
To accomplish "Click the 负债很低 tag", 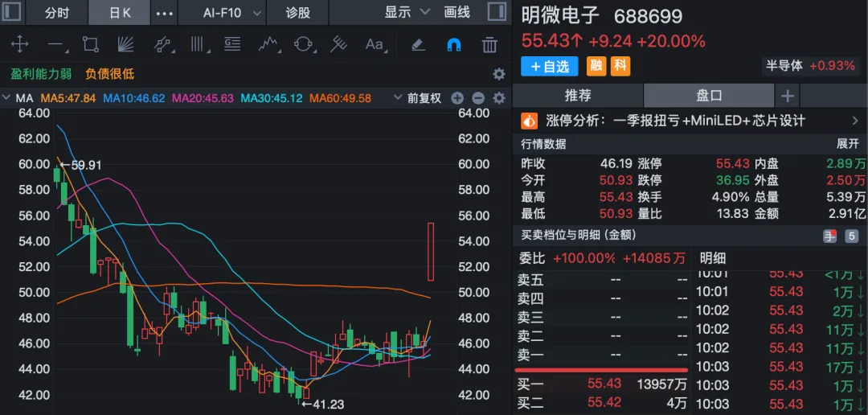I will pos(109,74).
